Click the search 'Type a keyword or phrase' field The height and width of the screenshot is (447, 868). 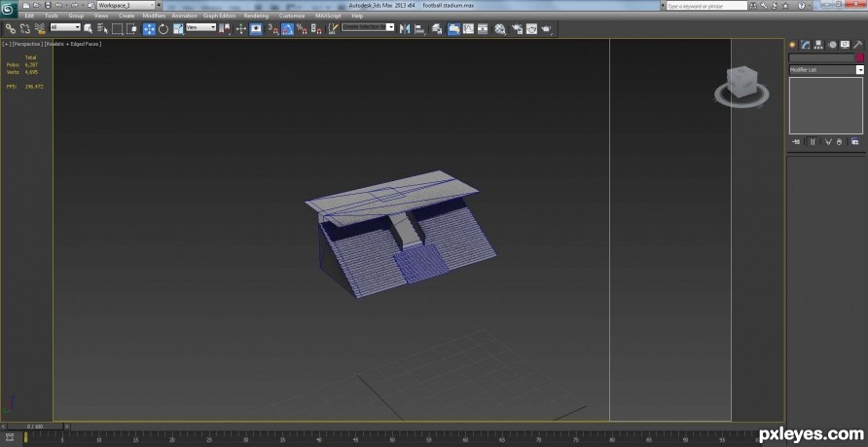[x=706, y=6]
